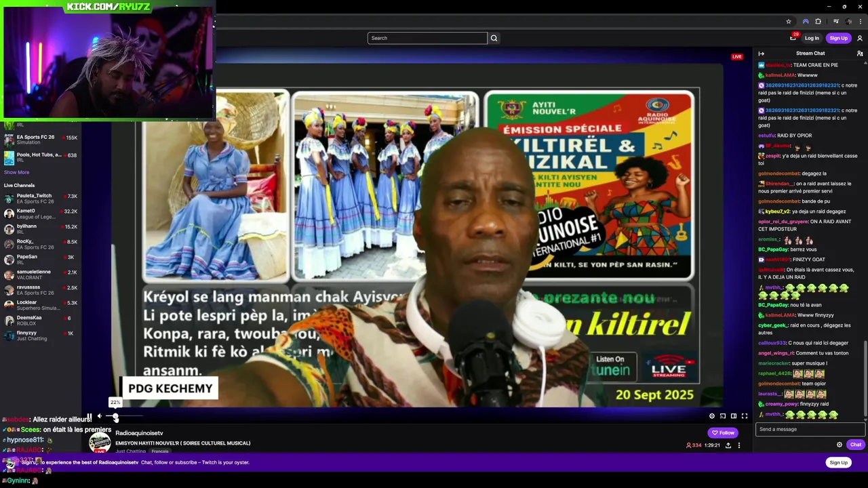The image size is (868, 488).
Task: Mute the player volume speaker icon
Action: pos(100,416)
